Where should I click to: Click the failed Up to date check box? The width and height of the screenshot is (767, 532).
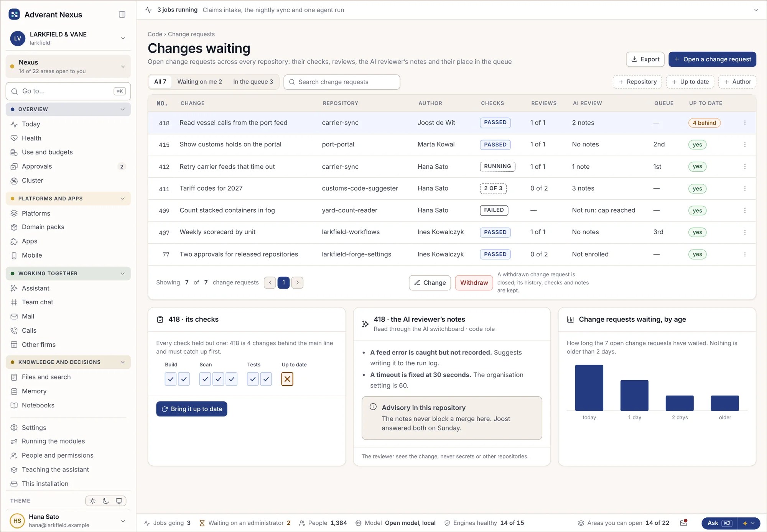287,379
